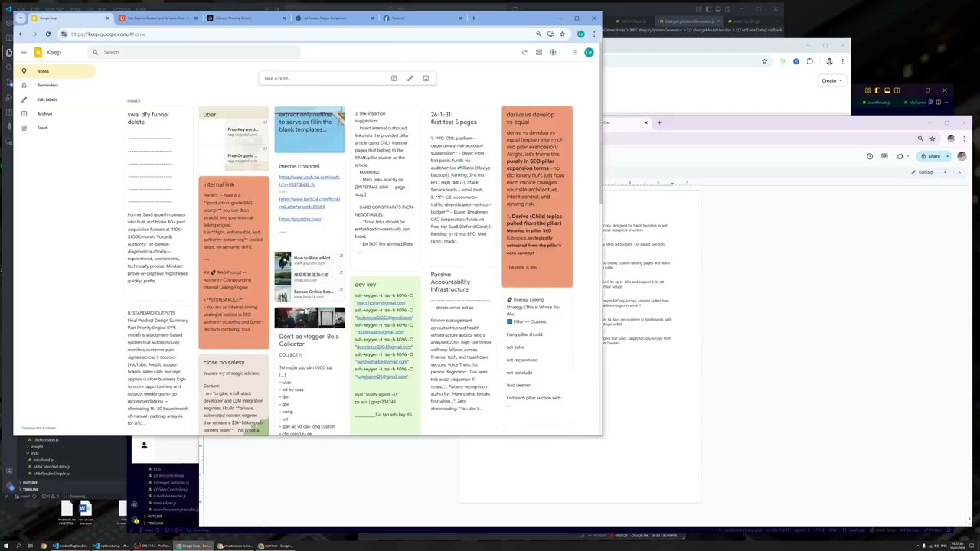Open the youtube.com/watch link in meme channel note

coord(309,181)
